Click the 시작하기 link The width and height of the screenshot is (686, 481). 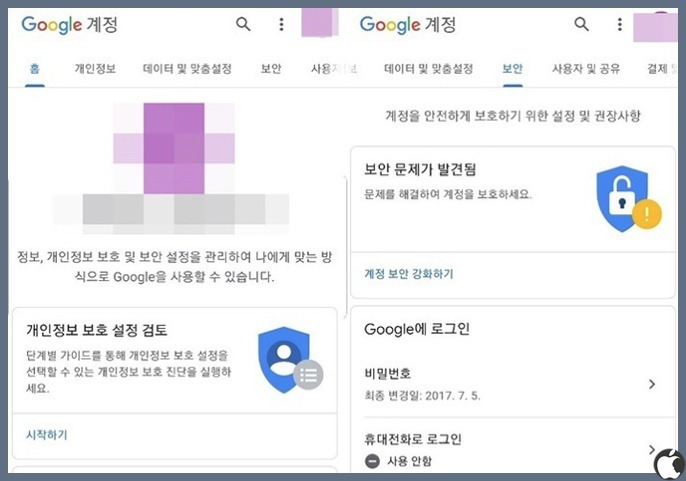[47, 435]
